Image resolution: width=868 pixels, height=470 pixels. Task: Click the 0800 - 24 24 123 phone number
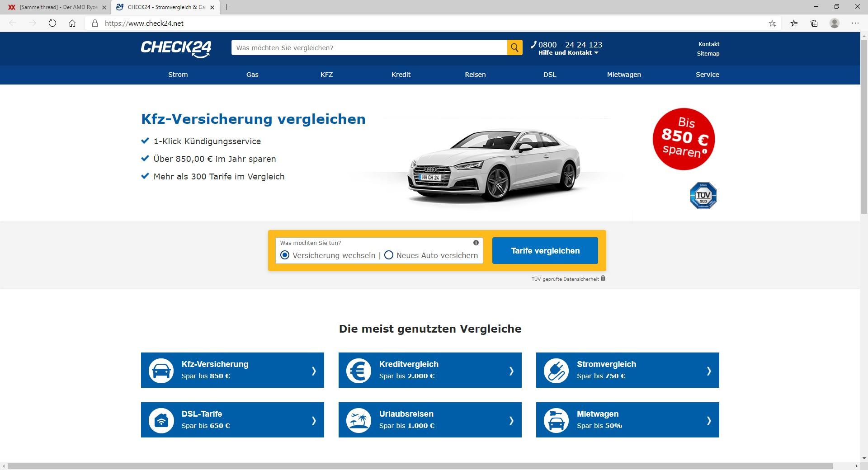[570, 45]
